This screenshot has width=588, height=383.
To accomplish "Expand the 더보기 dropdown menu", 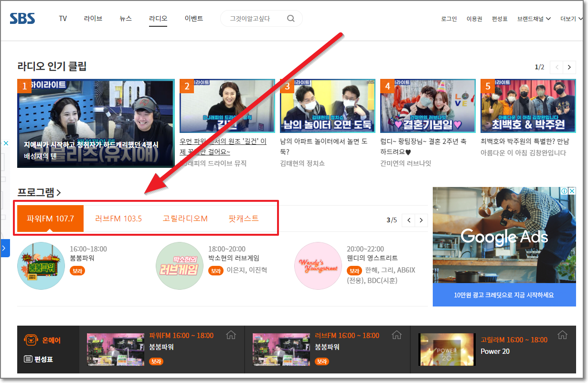I will pos(572,19).
